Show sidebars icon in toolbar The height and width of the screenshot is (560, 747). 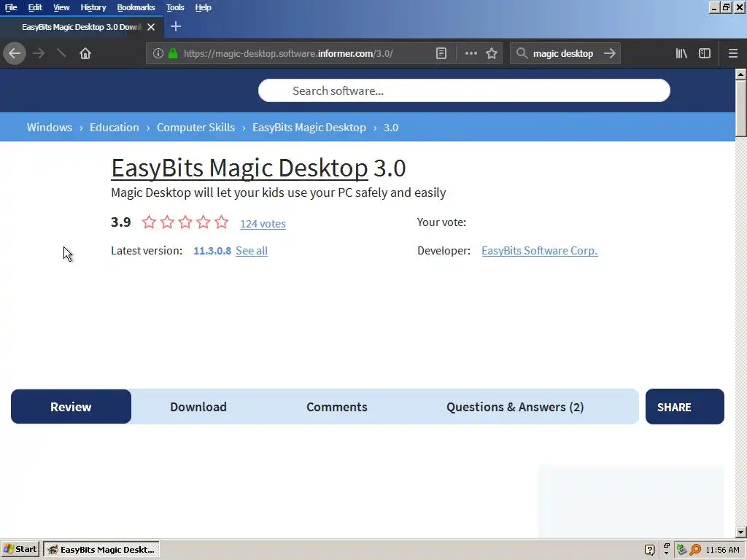click(705, 53)
